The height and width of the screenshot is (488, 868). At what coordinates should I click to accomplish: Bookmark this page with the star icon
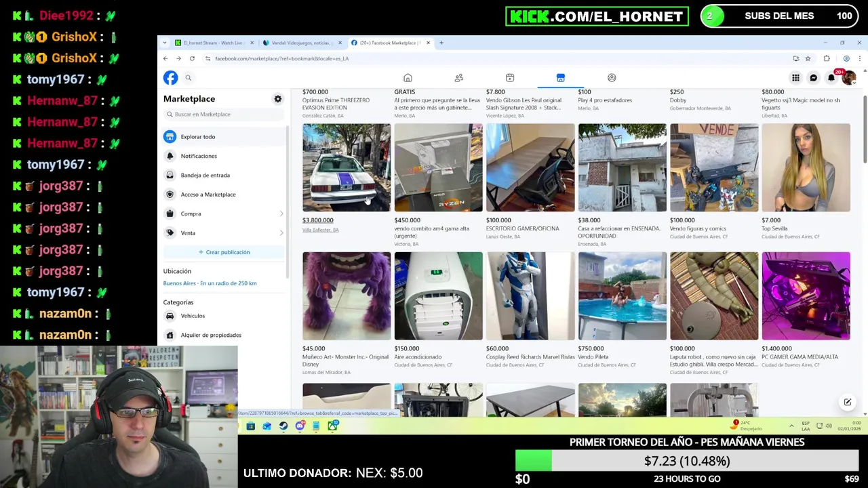[x=808, y=59]
